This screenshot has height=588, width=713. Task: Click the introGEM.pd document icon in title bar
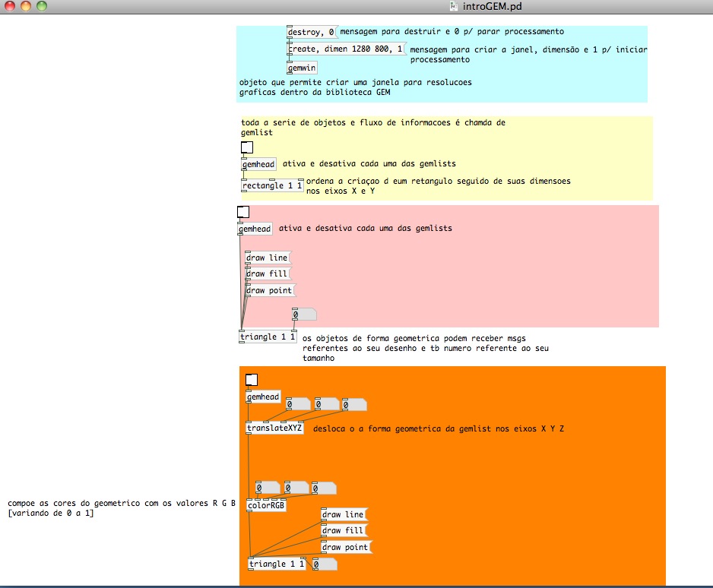tap(455, 6)
